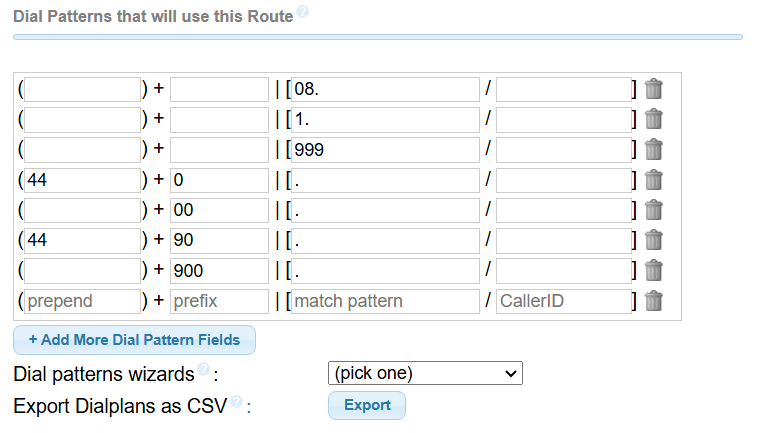Delete the row with prefix 00

click(x=654, y=210)
